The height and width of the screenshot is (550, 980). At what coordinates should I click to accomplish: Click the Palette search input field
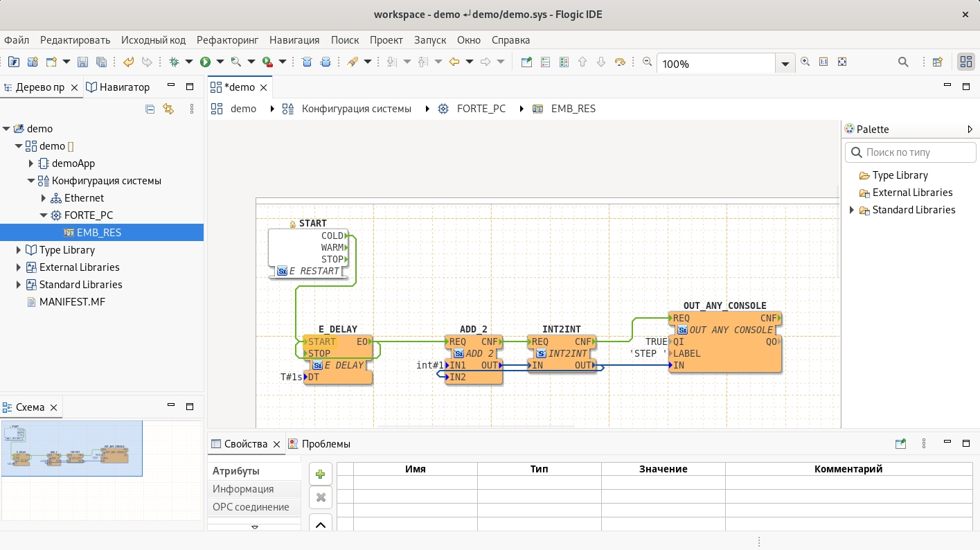click(911, 152)
